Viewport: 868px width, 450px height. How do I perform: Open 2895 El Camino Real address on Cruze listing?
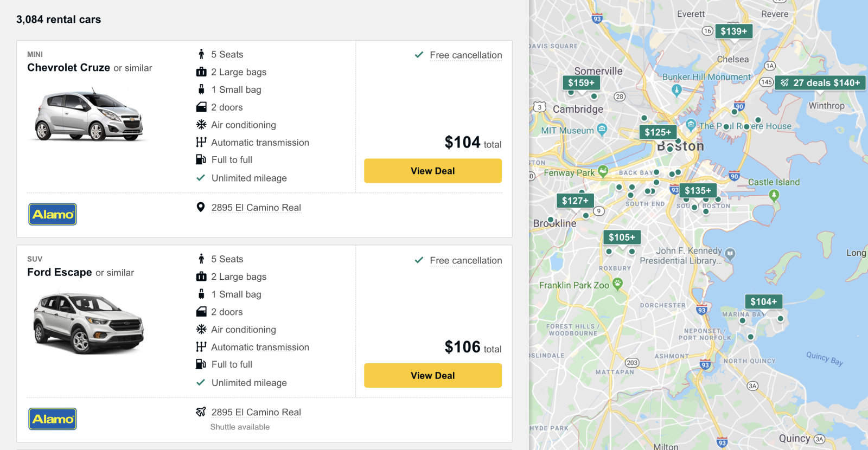[x=256, y=208]
